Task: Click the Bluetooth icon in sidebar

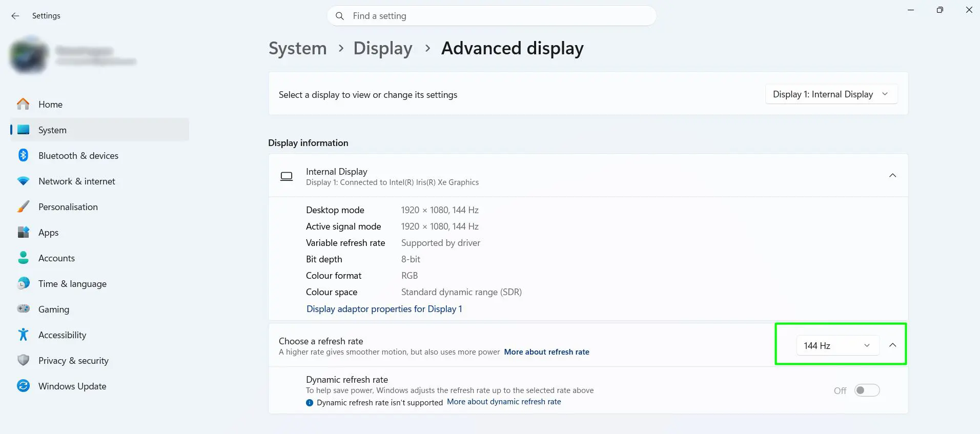Action: point(23,155)
